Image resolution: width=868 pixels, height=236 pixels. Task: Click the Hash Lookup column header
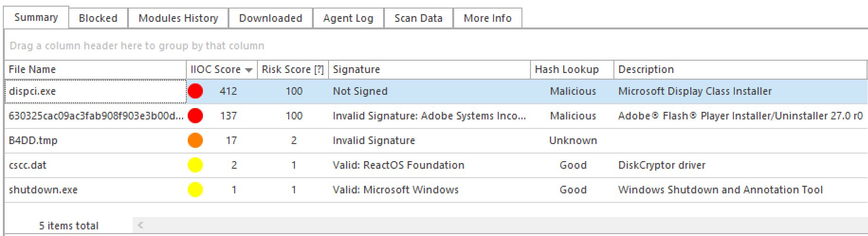[x=566, y=70]
